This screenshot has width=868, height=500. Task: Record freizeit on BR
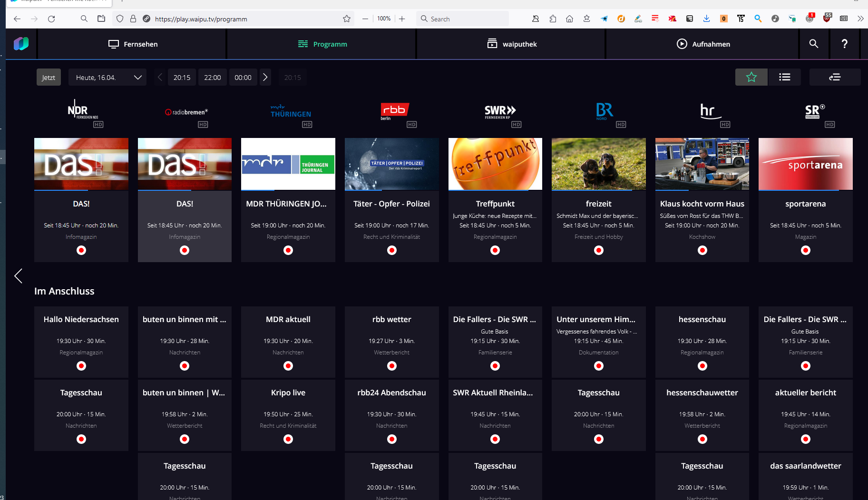click(x=599, y=250)
